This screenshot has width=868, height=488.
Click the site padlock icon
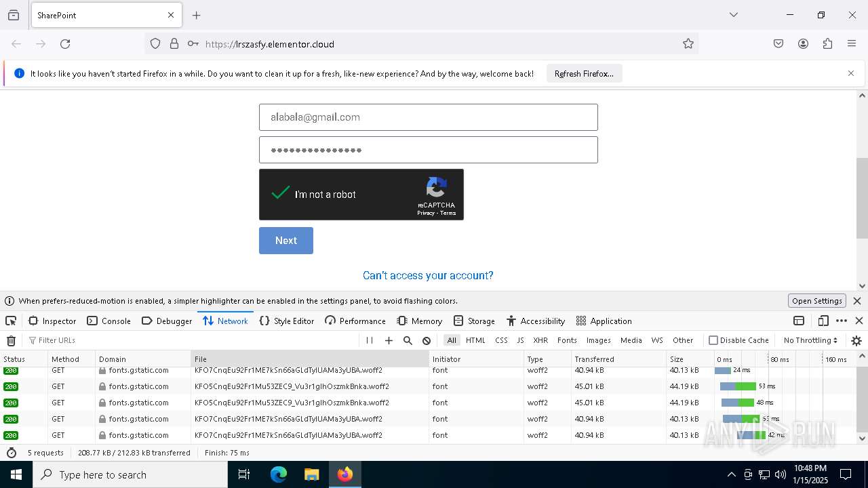pos(174,44)
